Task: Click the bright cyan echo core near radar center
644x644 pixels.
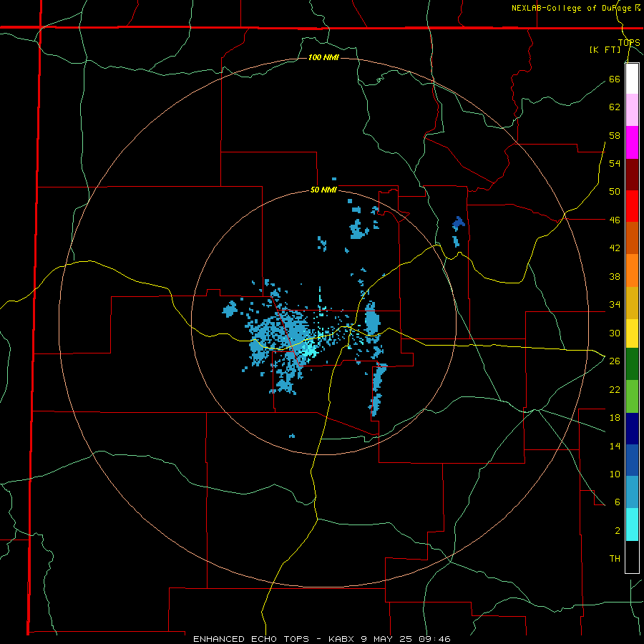Action: tap(309, 351)
